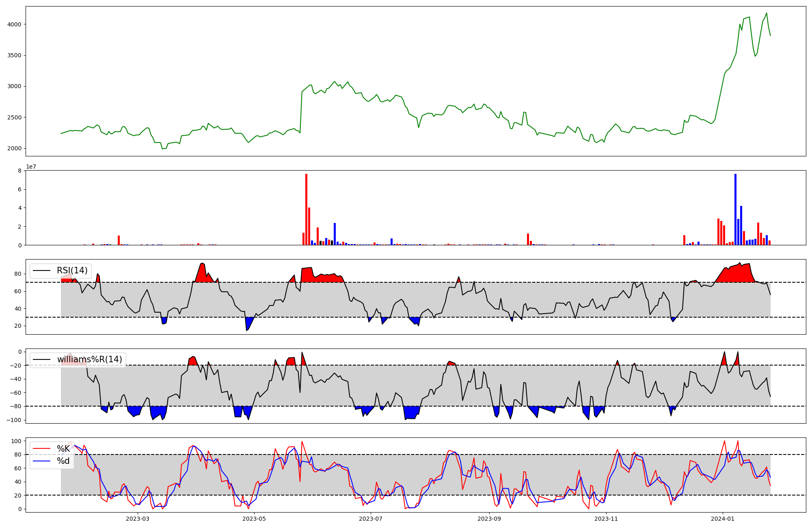Click the 2500 price axis label
The image size is (812, 528).
pos(14,117)
